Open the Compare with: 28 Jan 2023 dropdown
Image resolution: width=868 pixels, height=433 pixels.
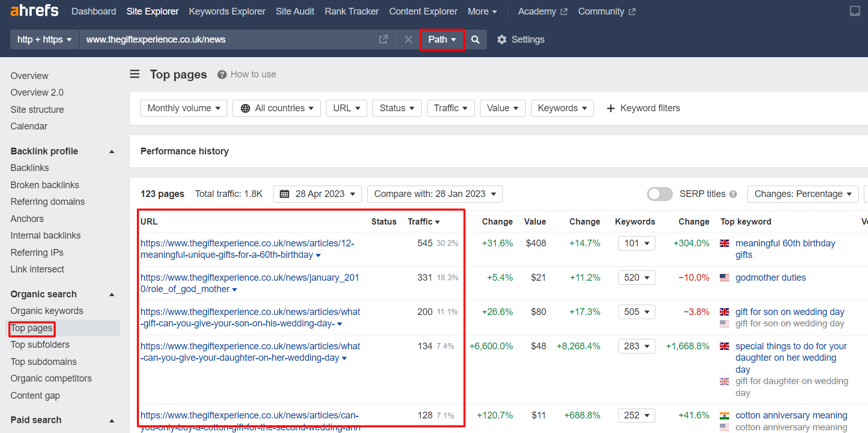click(435, 194)
